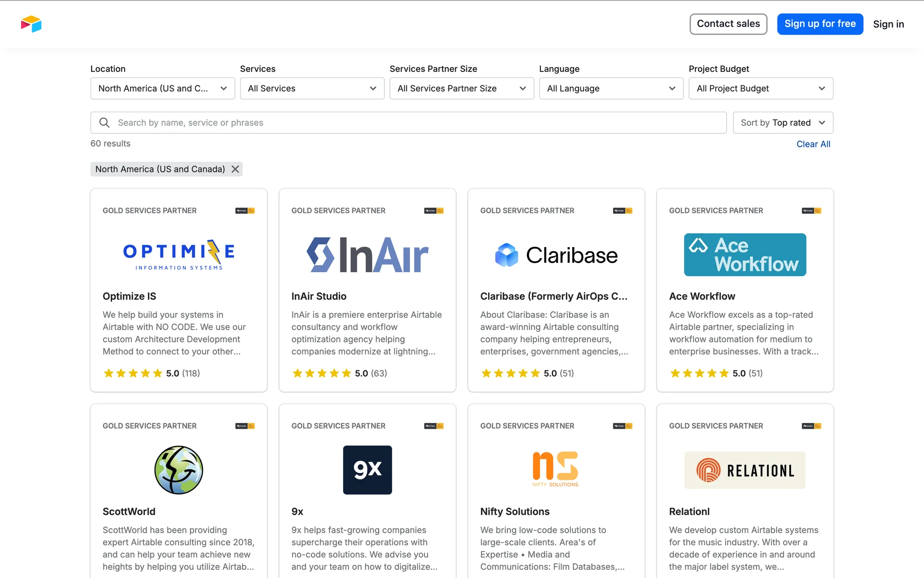This screenshot has height=578, width=924.
Task: Click Optimize IS gold partner badge
Action: pyautogui.click(x=245, y=210)
